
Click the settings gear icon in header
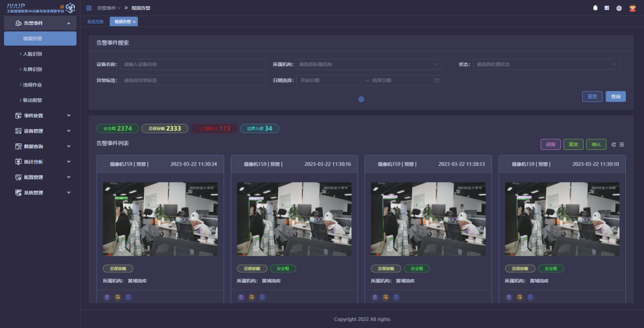click(x=619, y=8)
